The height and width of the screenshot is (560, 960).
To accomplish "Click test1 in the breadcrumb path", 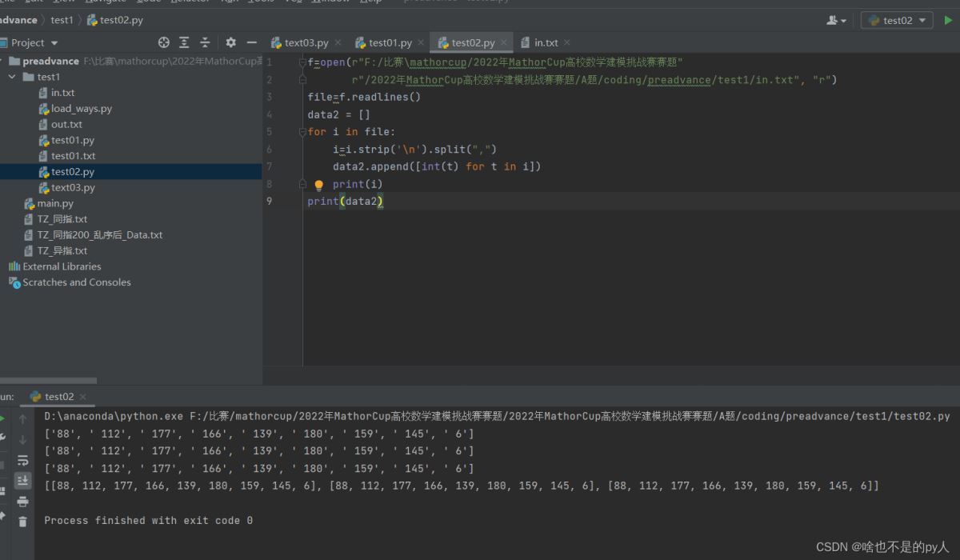I will pos(62,20).
